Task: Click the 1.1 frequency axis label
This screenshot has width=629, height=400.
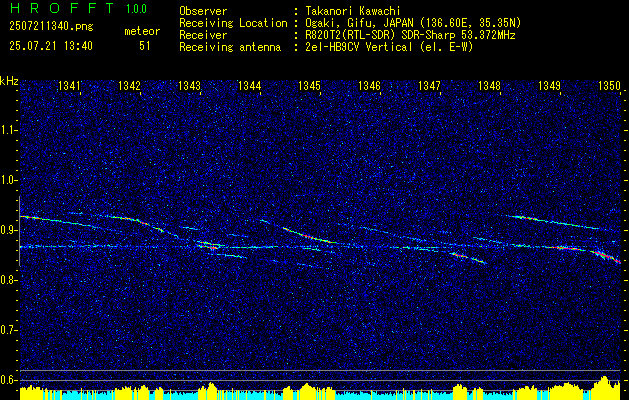Action: coord(8,130)
